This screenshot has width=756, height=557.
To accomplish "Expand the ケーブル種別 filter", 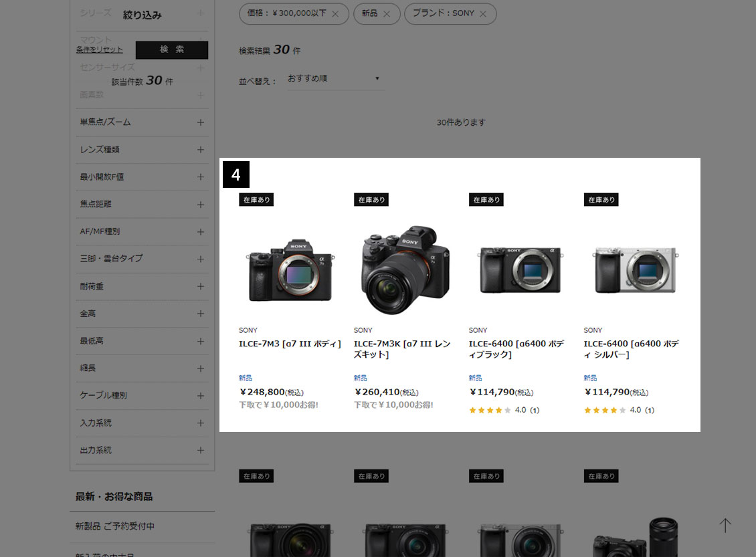I will 143,396.
